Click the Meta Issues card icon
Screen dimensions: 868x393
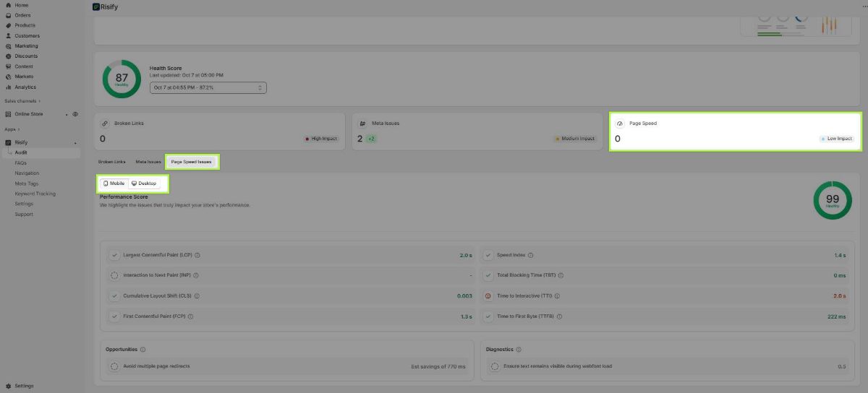[362, 124]
